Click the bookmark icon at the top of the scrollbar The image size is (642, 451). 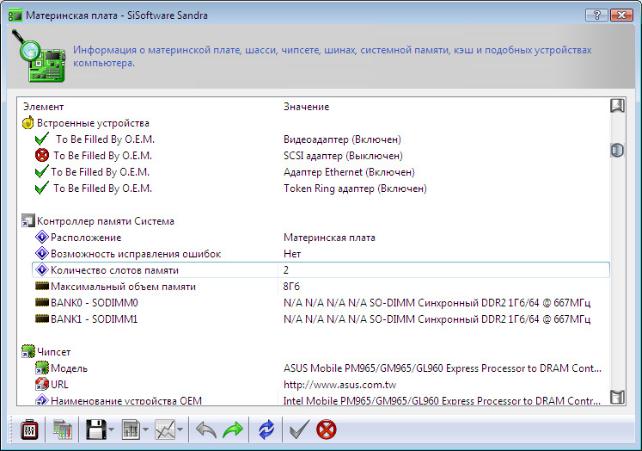617,106
